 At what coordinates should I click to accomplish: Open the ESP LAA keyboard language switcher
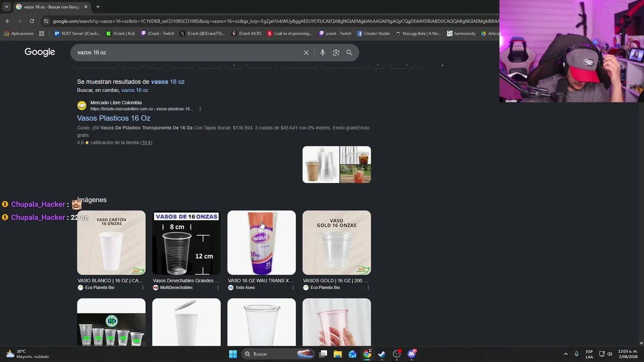pos(589,354)
